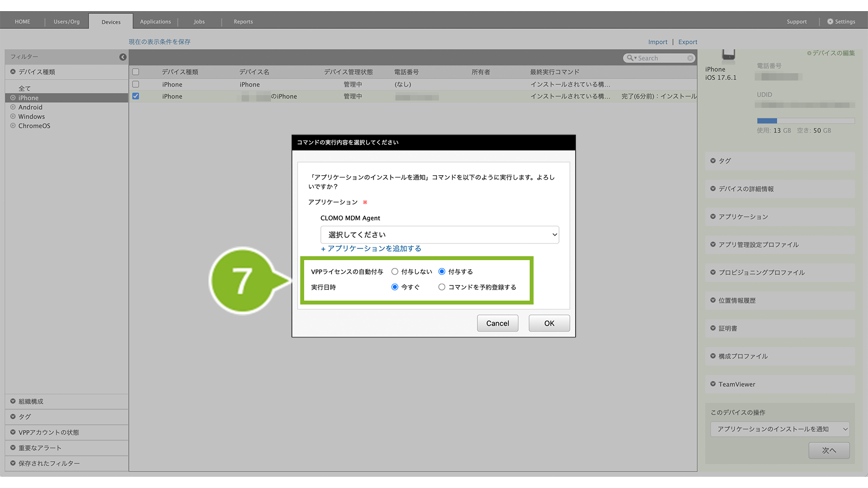Expand TeamViewer section icon
This screenshot has width=868, height=488.
click(713, 384)
